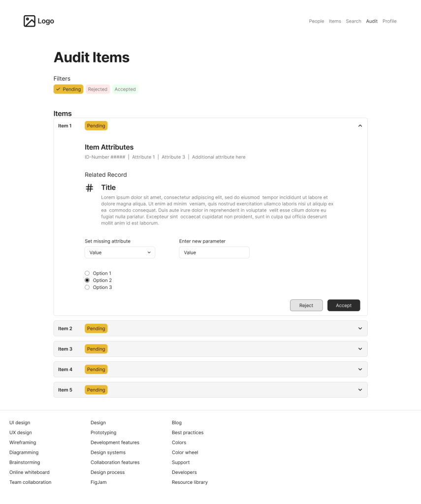Click the checkmark in the Pending filter chip

[x=59, y=89]
